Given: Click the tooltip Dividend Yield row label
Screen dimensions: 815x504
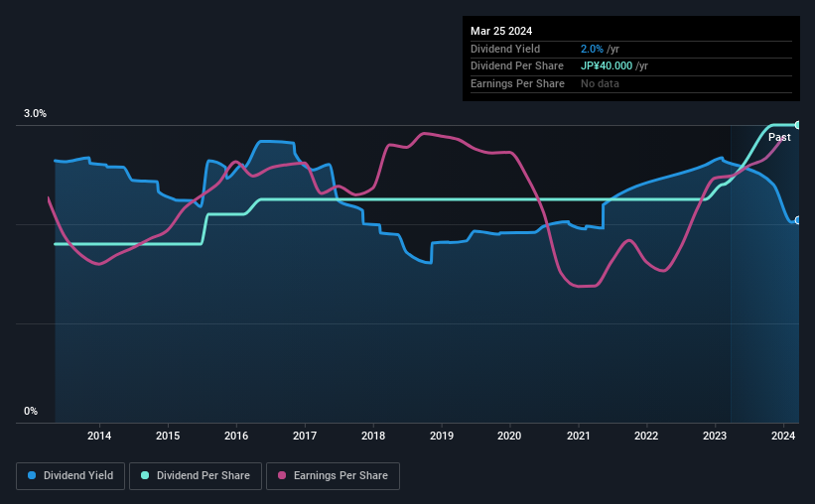Looking at the screenshot, I should pyautogui.click(x=505, y=49).
